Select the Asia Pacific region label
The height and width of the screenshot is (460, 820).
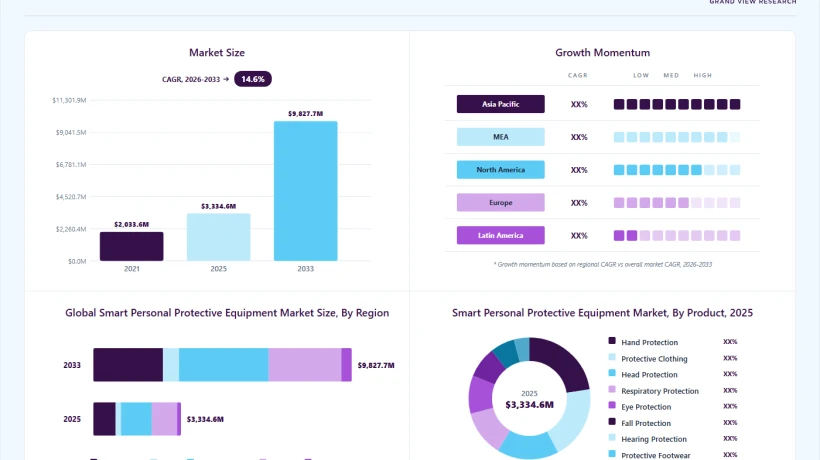click(500, 104)
